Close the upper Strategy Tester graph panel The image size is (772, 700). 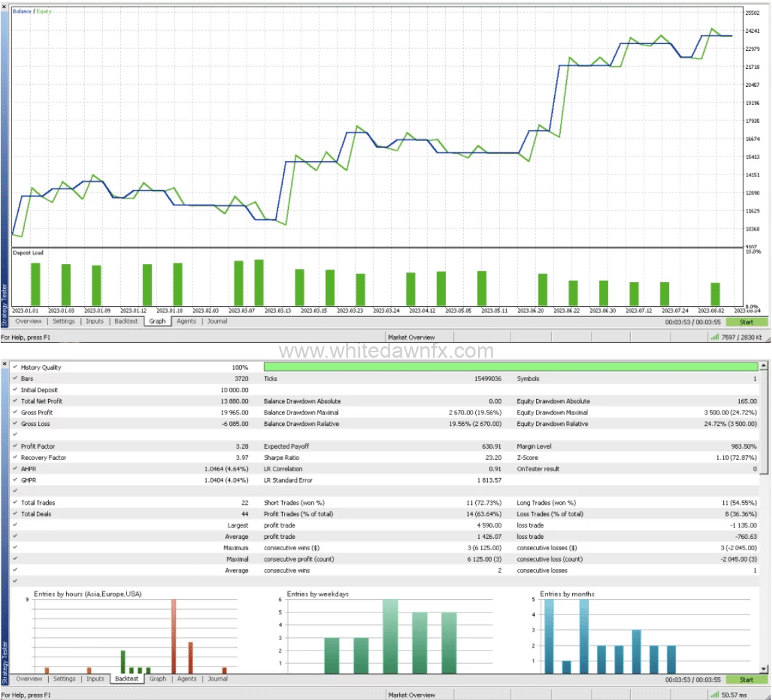pos(5,7)
